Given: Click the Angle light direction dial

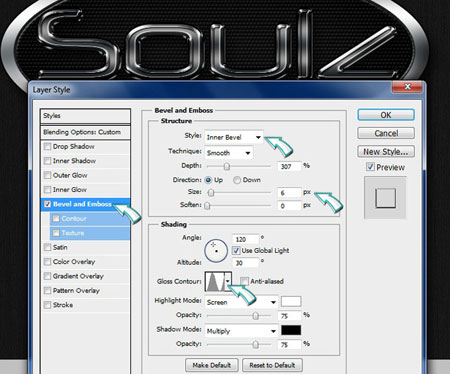Looking at the screenshot, I should coord(216,250).
